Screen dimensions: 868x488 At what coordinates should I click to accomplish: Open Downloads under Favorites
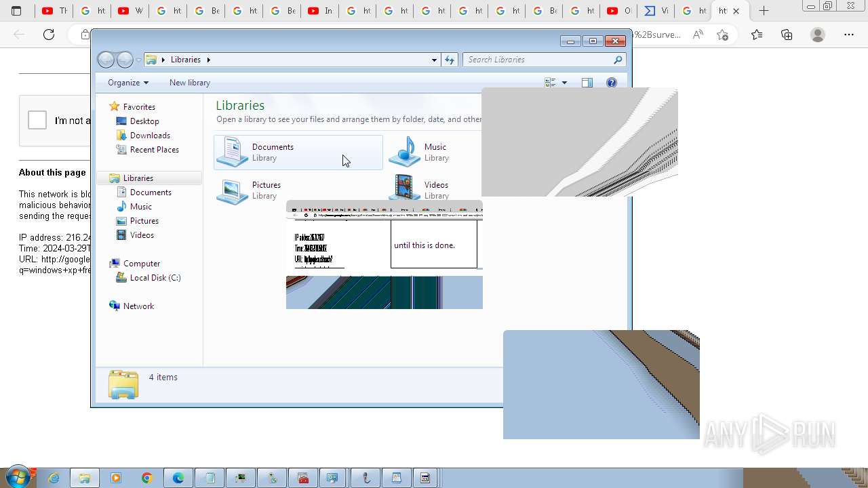(x=150, y=136)
